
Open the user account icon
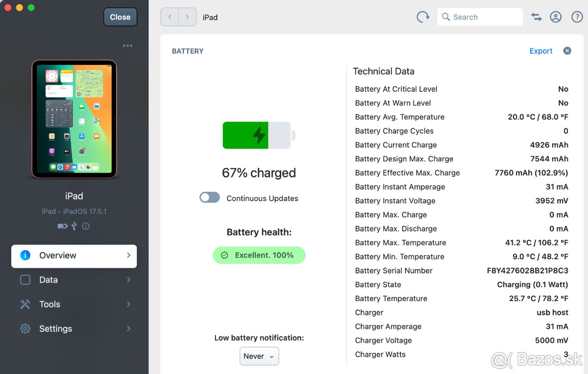(x=556, y=17)
